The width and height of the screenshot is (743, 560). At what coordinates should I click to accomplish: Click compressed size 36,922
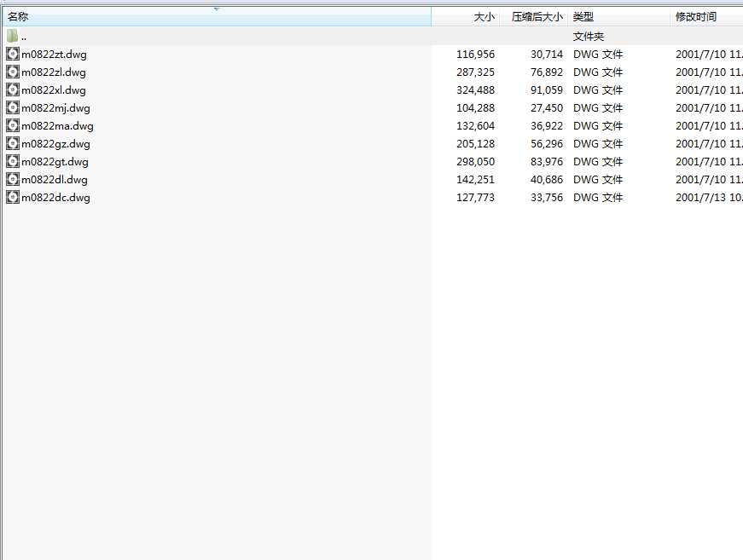click(547, 126)
